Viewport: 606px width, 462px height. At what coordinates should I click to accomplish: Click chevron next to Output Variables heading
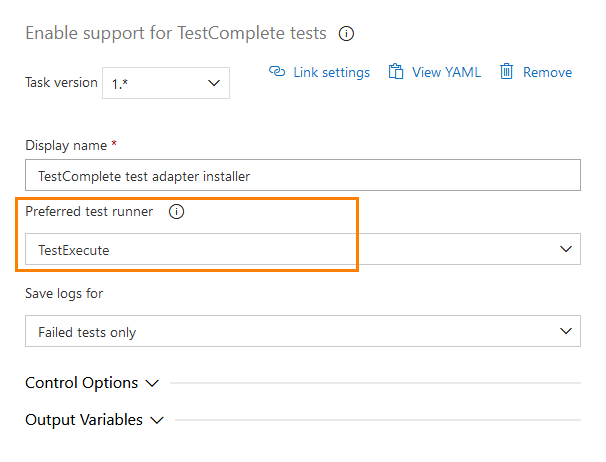(156, 420)
